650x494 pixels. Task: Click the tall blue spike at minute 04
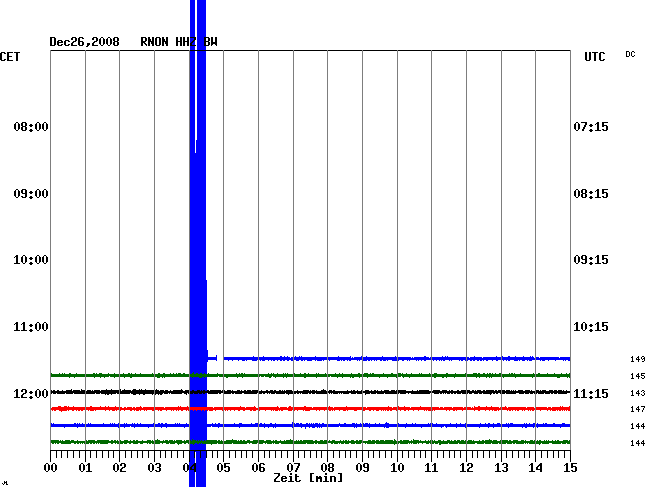point(198,243)
